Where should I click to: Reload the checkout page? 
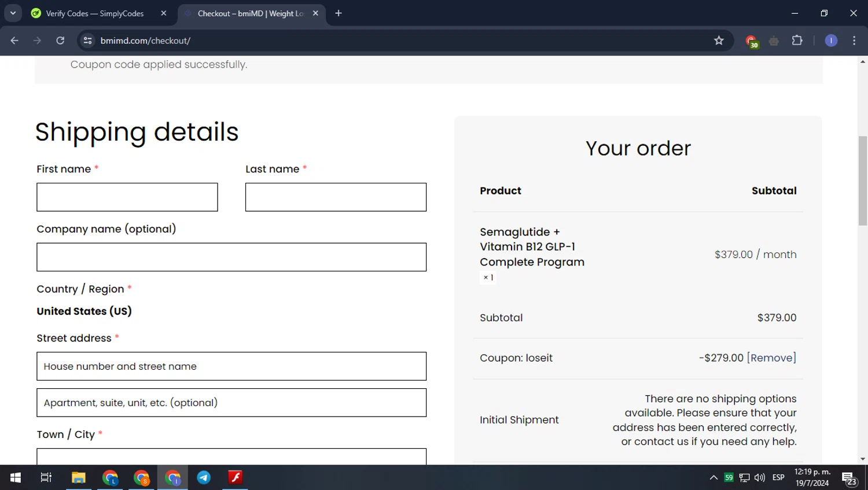pyautogui.click(x=60, y=40)
